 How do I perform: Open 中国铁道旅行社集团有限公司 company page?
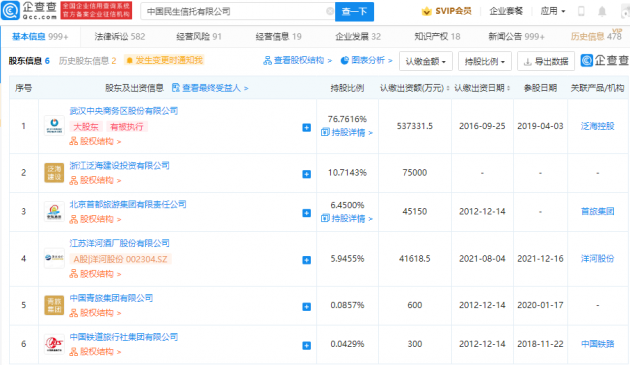pyautogui.click(x=124, y=337)
